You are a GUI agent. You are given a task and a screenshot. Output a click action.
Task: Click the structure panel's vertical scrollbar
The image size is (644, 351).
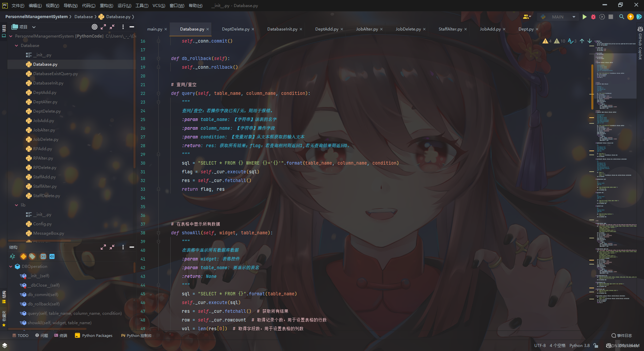[x=135, y=268]
